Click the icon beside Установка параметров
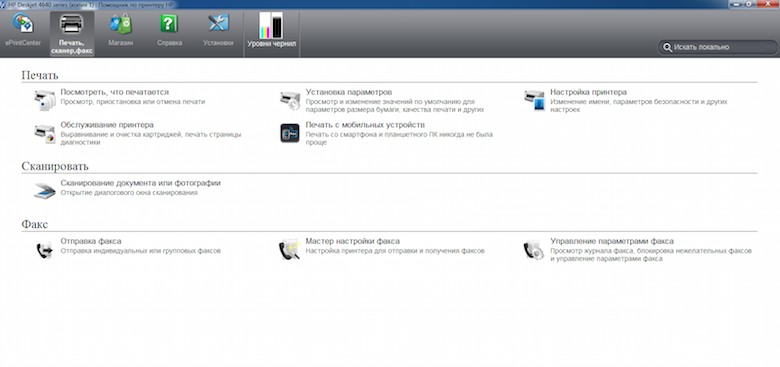Image resolution: width=780 pixels, height=367 pixels. (x=290, y=100)
